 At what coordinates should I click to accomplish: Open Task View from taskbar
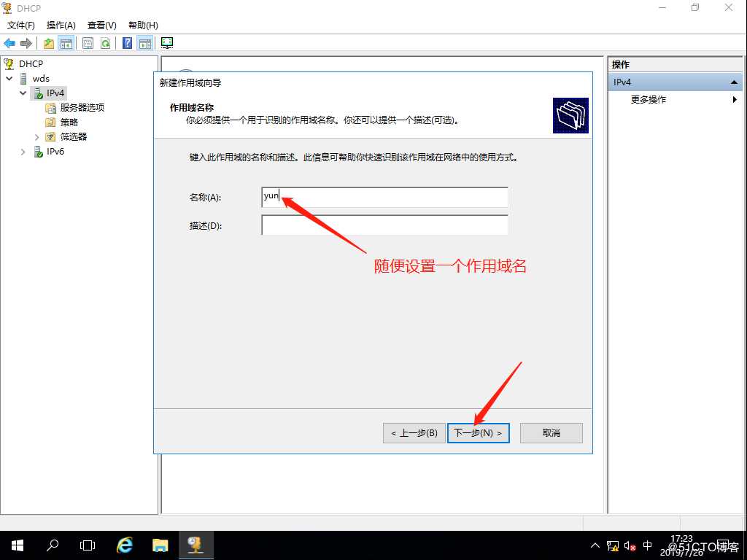(88, 545)
